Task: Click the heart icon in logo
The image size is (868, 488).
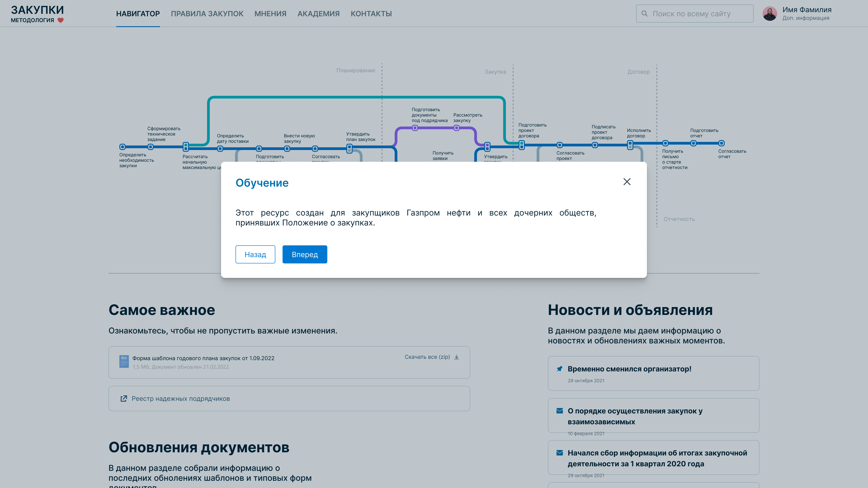Action: pyautogui.click(x=61, y=20)
